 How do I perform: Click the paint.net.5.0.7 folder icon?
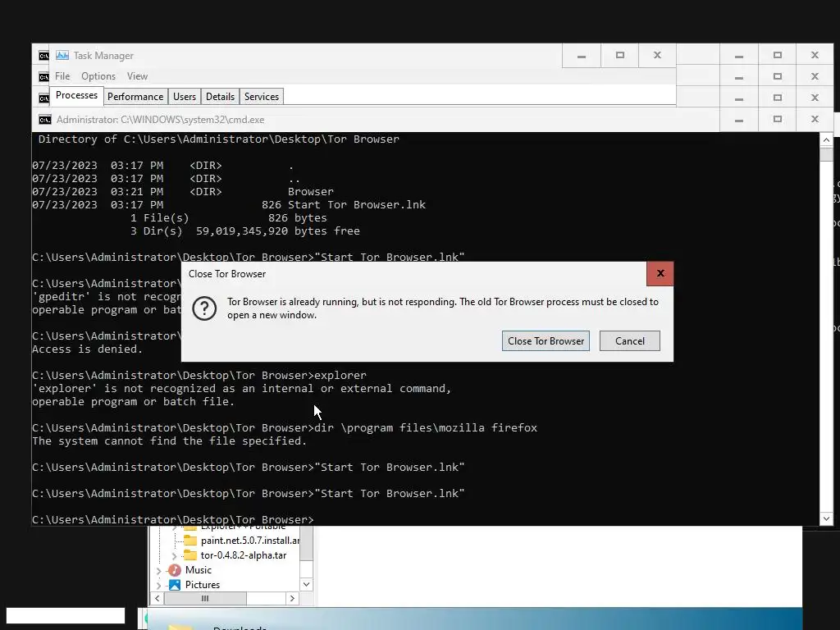coord(190,540)
